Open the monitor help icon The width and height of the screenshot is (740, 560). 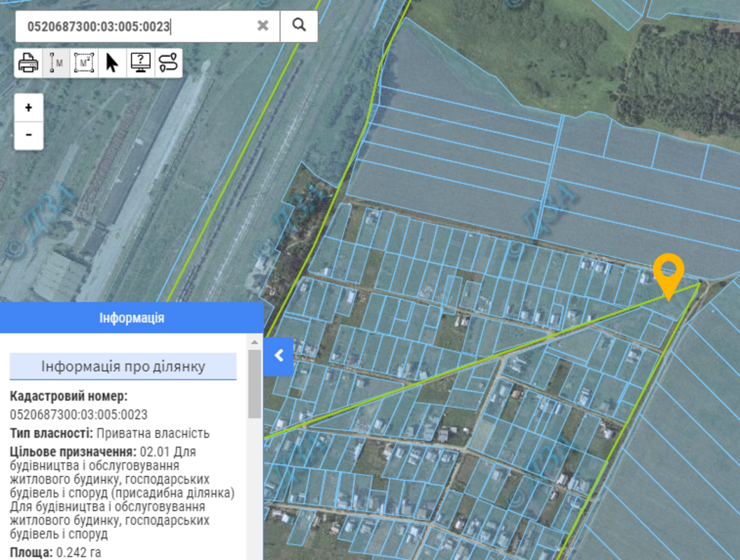141,64
